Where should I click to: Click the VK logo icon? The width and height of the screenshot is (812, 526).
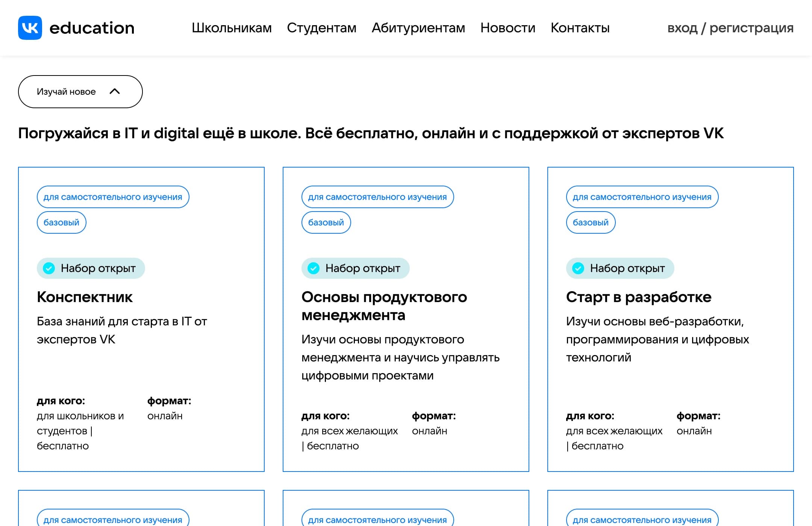(x=30, y=28)
